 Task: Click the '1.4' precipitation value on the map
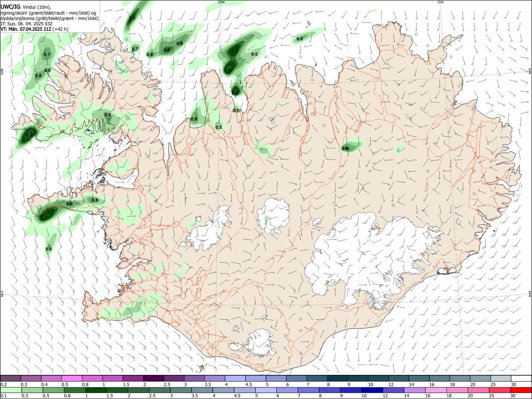point(167,50)
